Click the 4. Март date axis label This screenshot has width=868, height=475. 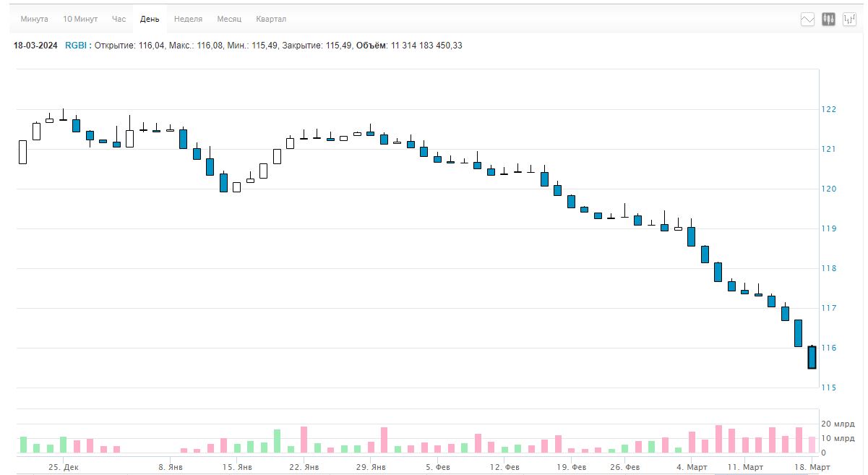pyautogui.click(x=692, y=468)
